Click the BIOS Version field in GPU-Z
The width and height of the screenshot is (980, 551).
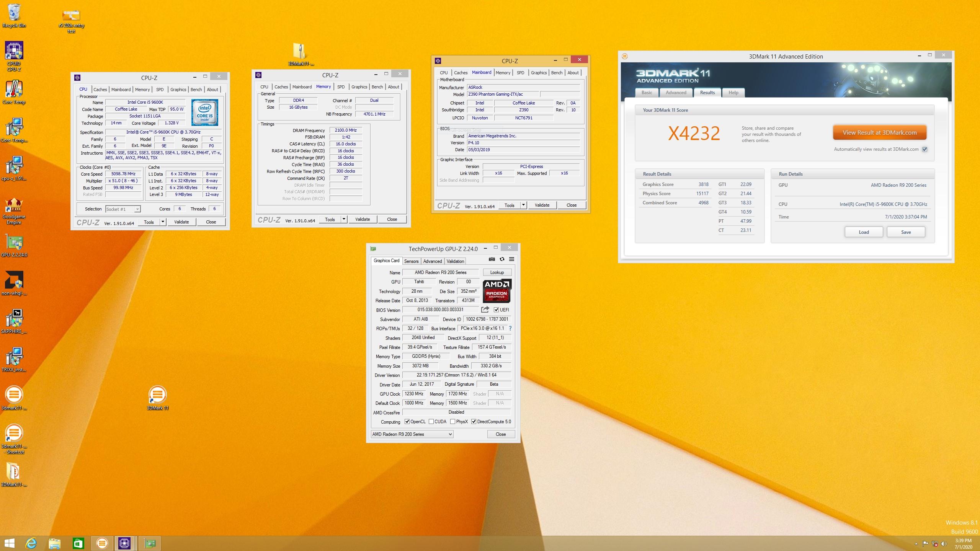tap(441, 310)
